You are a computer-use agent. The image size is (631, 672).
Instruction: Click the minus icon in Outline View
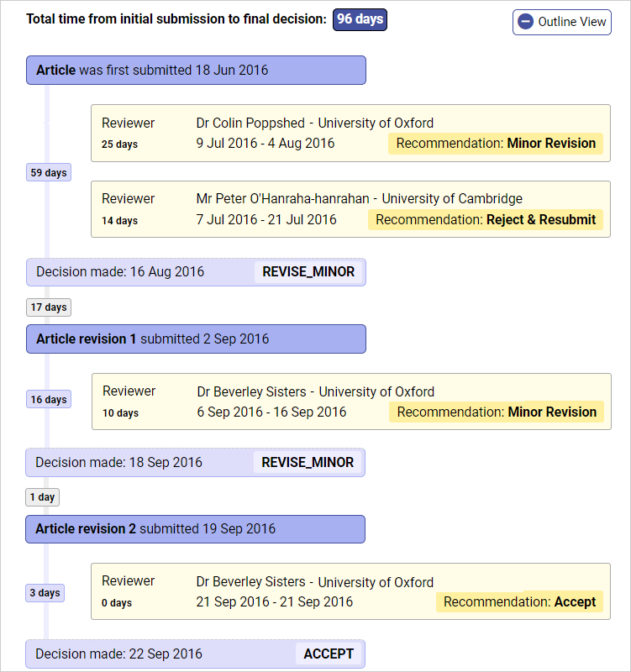point(526,22)
